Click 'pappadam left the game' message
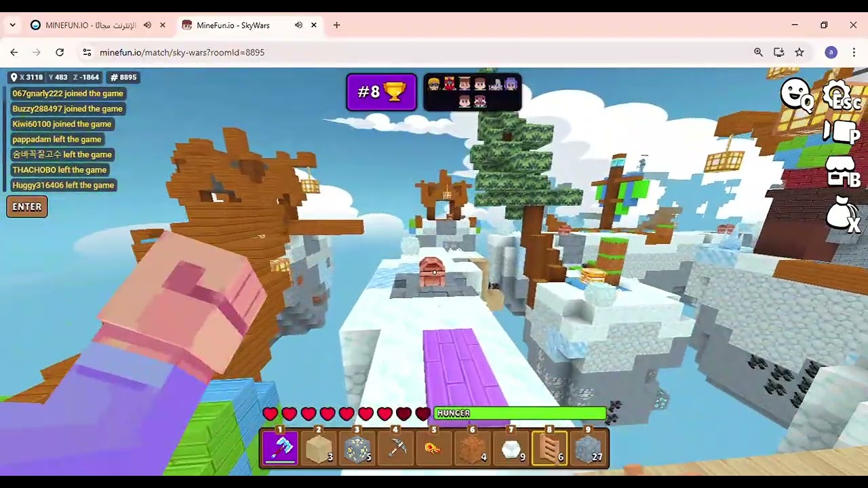This screenshot has width=868, height=488. (57, 139)
